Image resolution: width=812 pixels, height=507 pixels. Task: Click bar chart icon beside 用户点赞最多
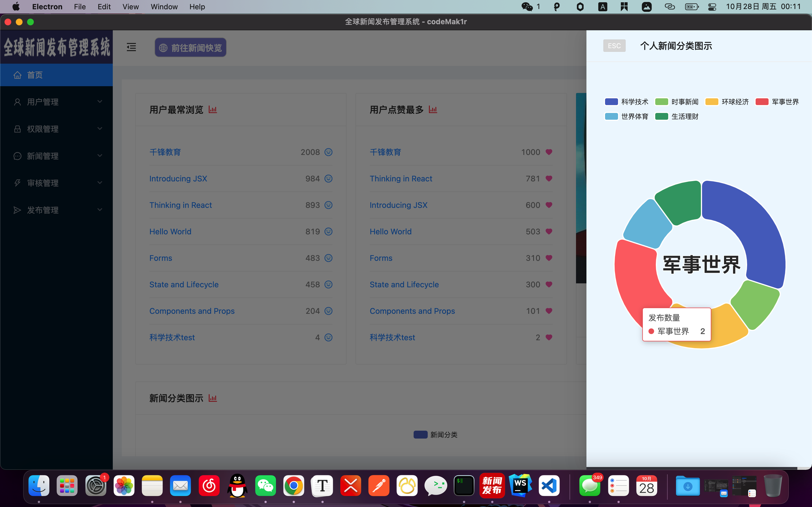coord(433,110)
